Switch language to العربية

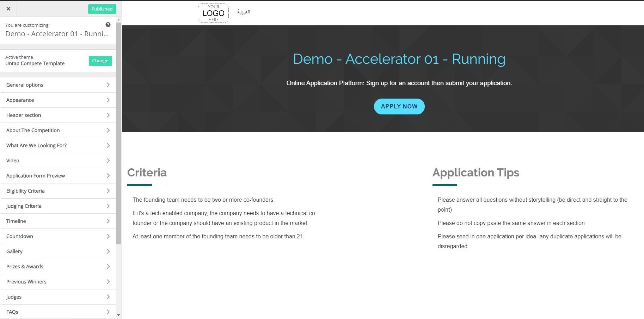pos(244,12)
